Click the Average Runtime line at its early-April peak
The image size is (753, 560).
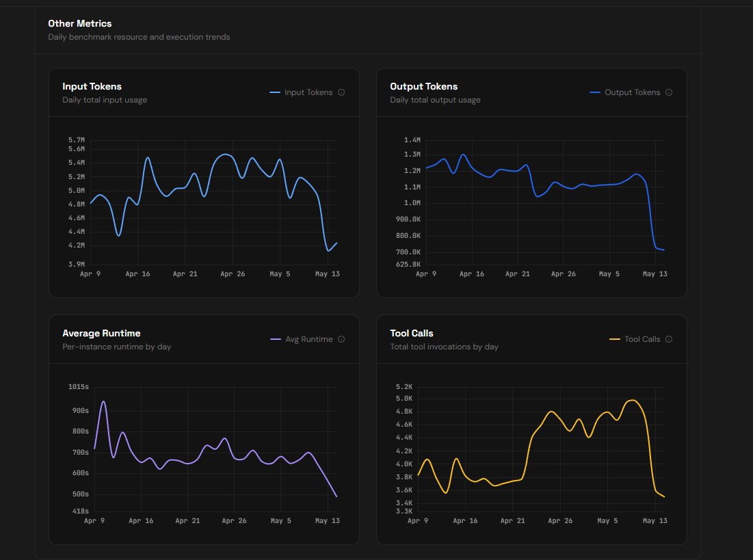click(x=103, y=401)
